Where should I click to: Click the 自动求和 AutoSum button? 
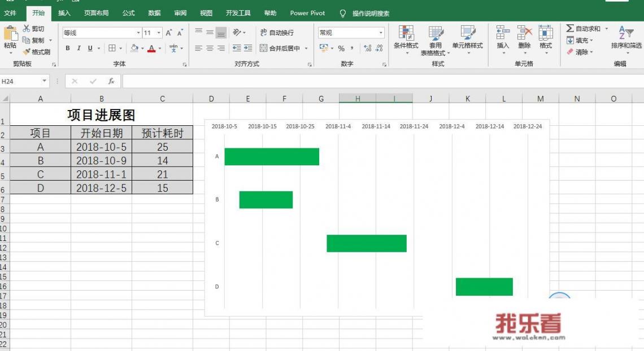tap(583, 29)
